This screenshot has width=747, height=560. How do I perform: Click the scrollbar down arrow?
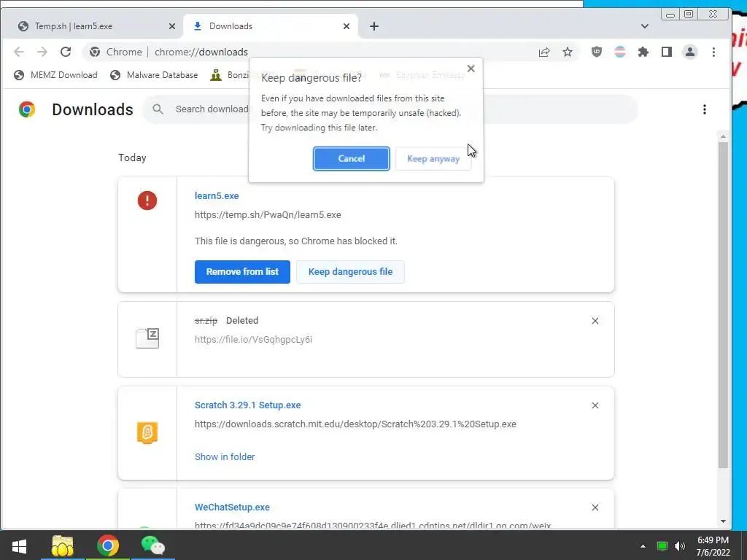point(723,521)
